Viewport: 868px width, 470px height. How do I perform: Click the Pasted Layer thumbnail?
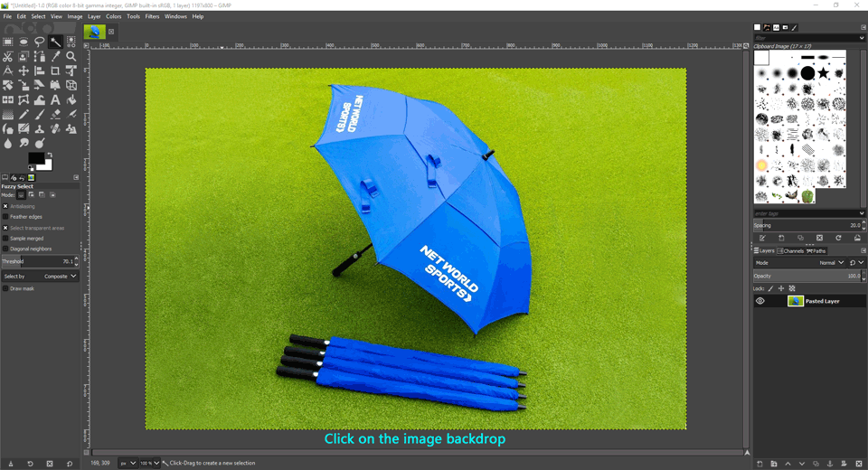796,301
